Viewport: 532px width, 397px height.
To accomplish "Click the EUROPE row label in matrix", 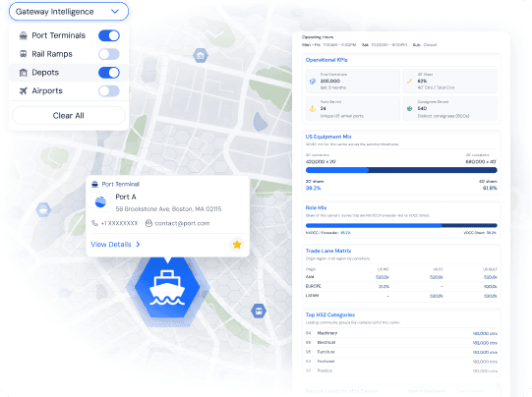I will pos(313,286).
